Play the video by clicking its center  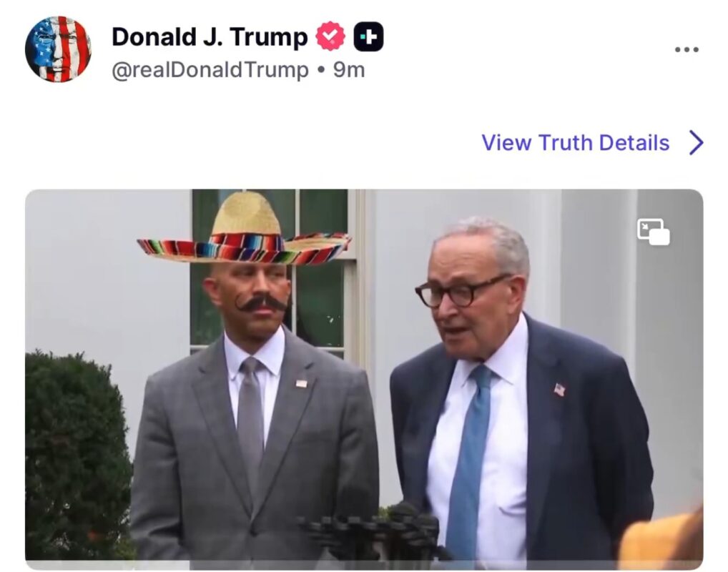(x=363, y=379)
